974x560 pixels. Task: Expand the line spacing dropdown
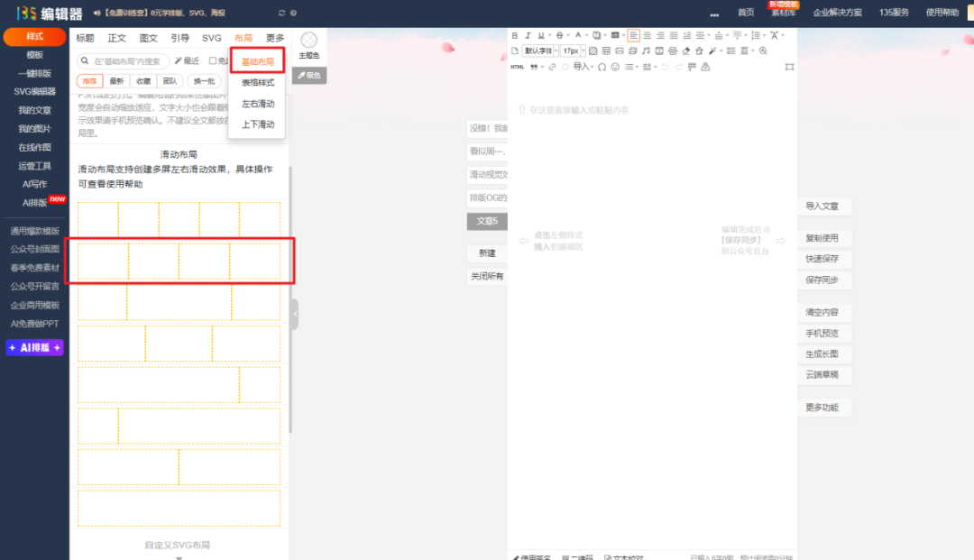765,35
